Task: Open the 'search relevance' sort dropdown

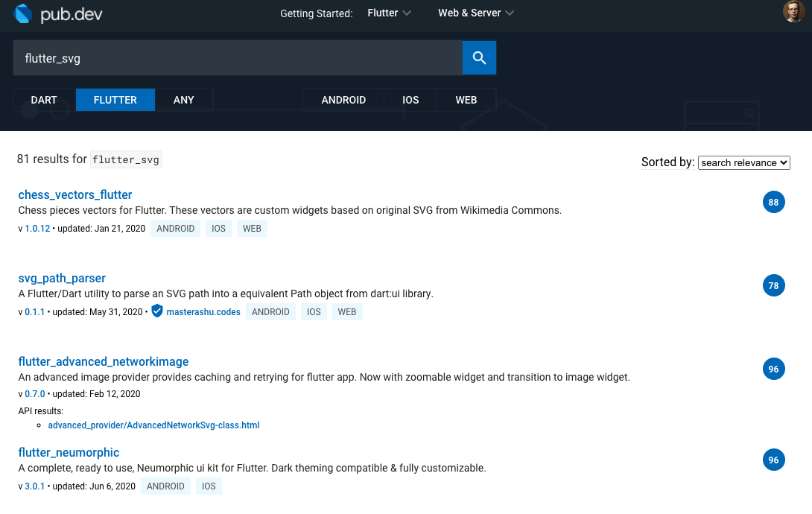Action: tap(743, 162)
